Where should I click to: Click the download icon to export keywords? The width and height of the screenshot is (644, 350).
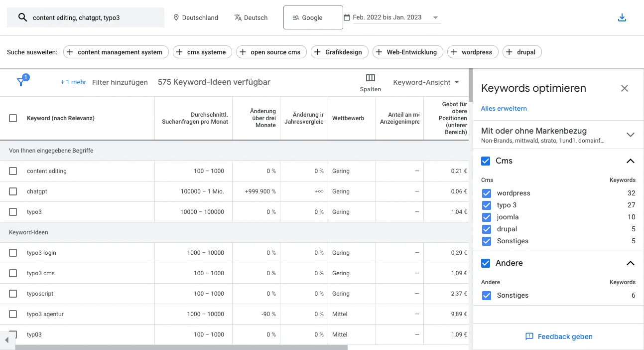622,17
